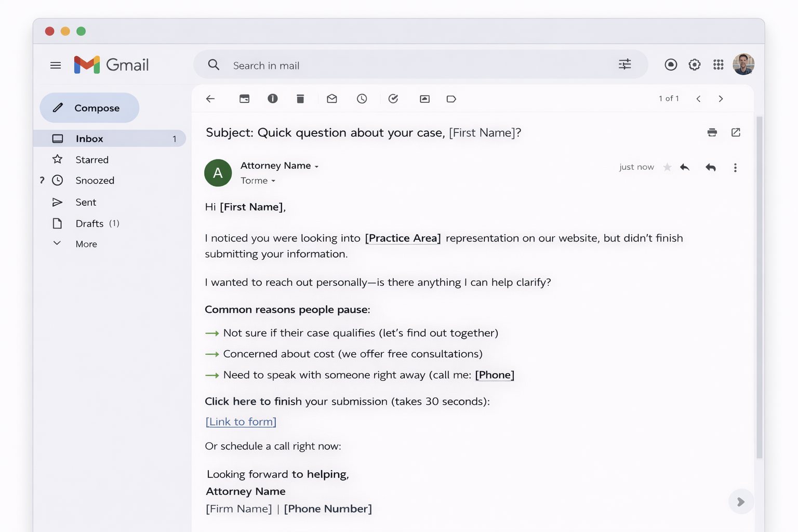Star the message from Attorney Name
Screen dimensions: 798x532
[x=668, y=167]
